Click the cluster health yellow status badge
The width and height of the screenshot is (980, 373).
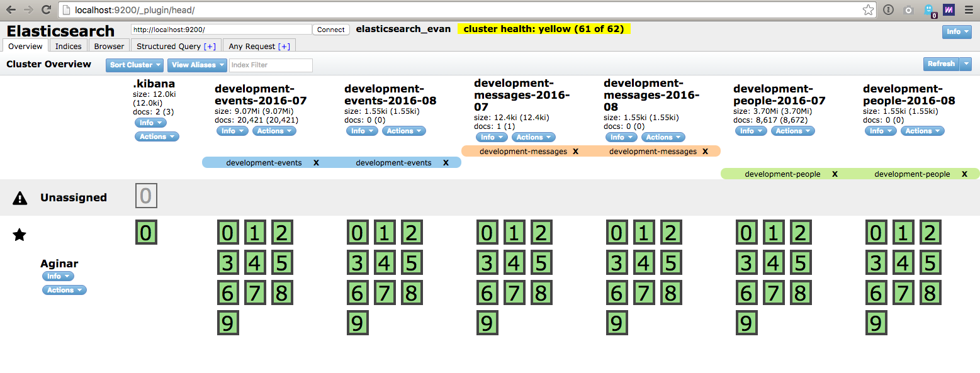tap(544, 29)
